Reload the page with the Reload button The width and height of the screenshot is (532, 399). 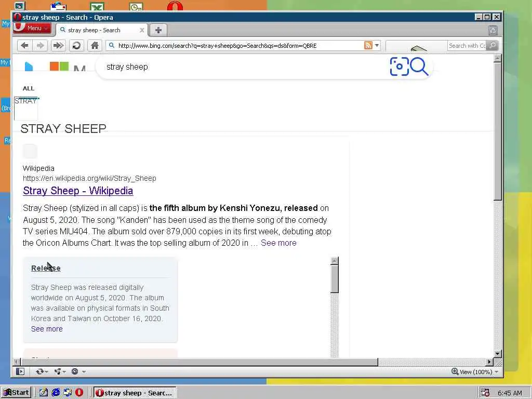tap(77, 46)
